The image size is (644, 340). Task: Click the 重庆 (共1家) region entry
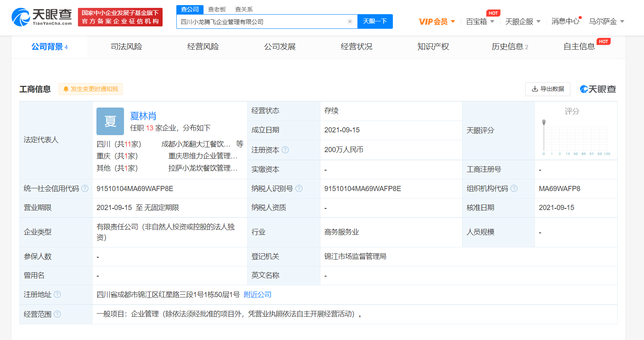click(117, 156)
